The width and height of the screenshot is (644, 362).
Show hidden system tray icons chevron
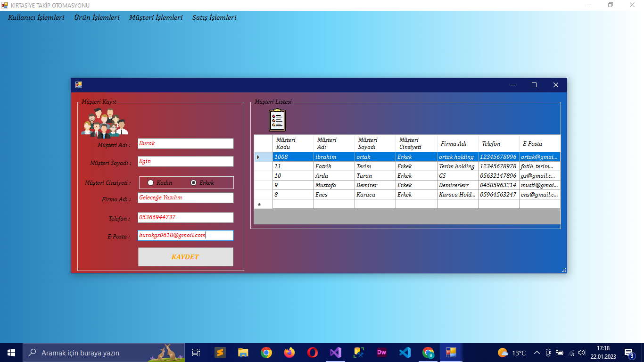point(537,353)
